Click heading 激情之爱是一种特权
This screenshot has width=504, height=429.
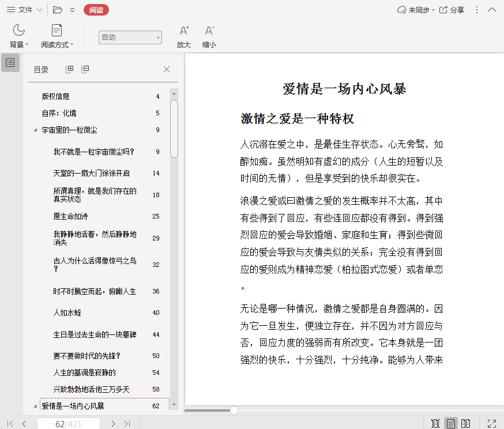point(298,119)
